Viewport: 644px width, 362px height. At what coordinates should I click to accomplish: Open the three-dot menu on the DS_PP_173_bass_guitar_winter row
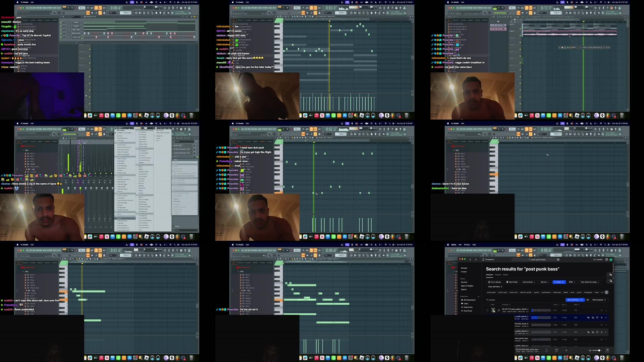606,310
